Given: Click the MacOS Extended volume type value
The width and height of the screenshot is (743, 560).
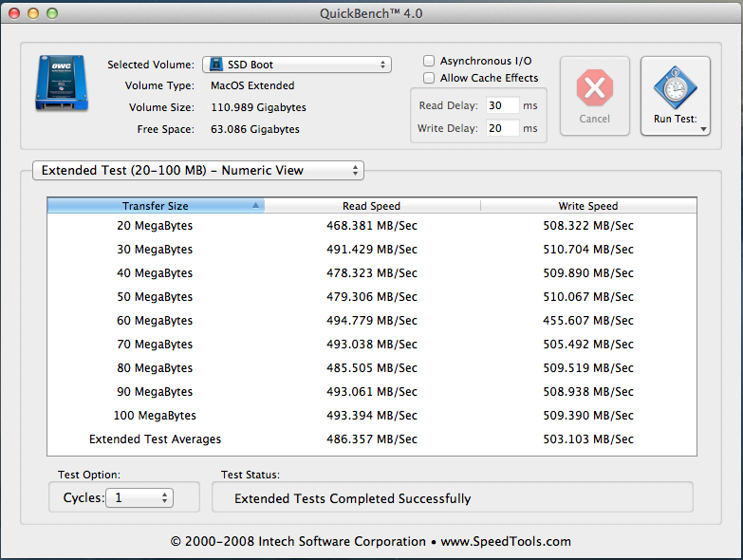Looking at the screenshot, I should tap(252, 85).
